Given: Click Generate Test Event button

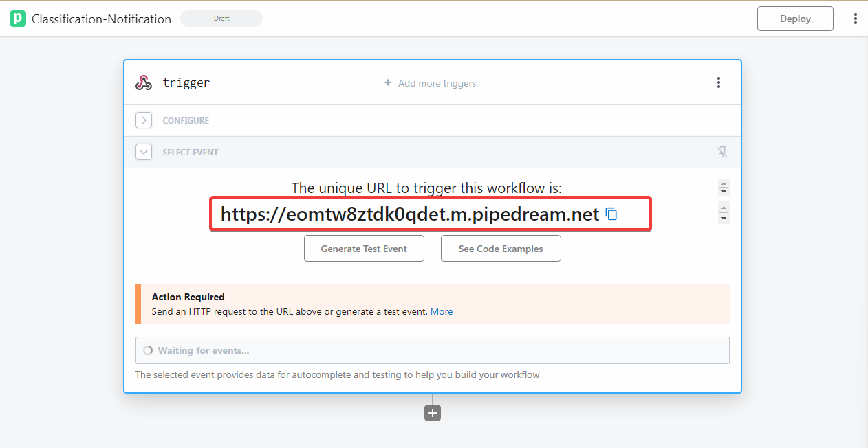Looking at the screenshot, I should tap(364, 249).
